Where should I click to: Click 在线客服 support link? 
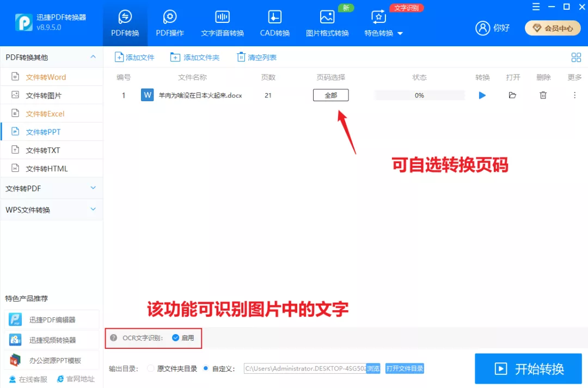click(28, 379)
